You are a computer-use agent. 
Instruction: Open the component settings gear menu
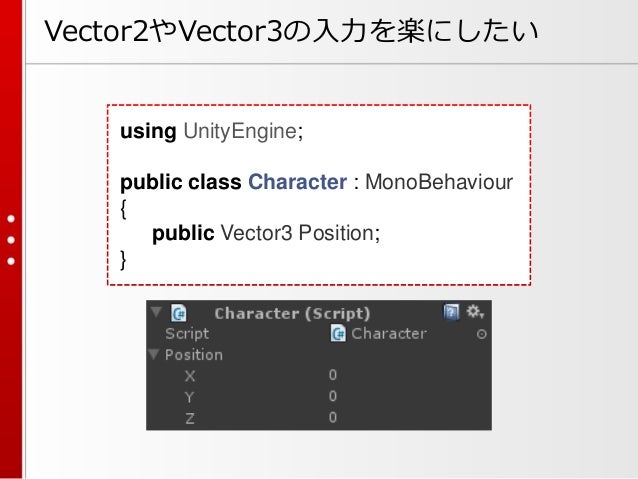pyautogui.click(x=474, y=312)
